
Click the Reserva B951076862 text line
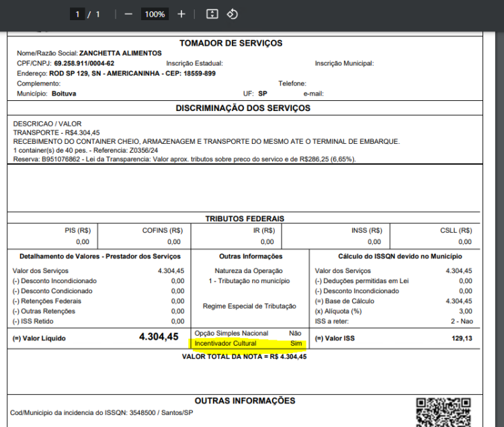(x=185, y=159)
